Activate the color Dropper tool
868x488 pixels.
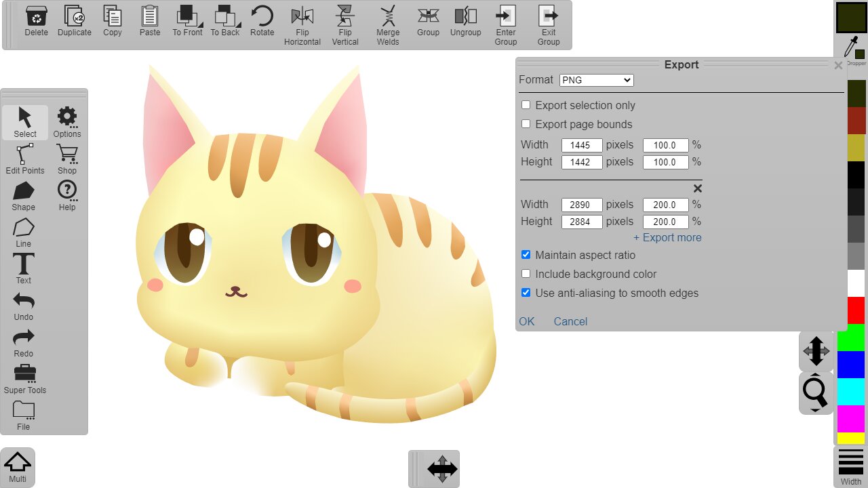[x=851, y=49]
